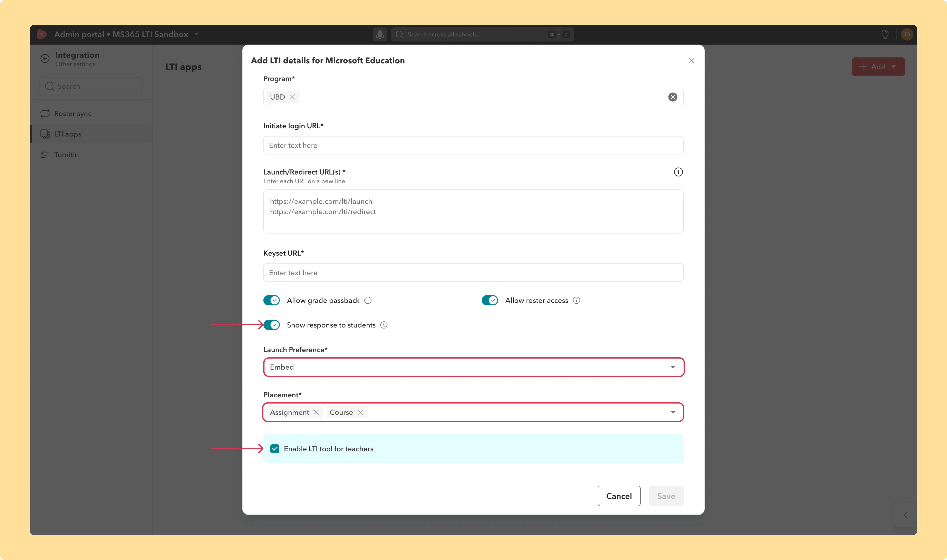Uncheck Enable LTI tool for teachers
Screen dimensions: 947x560
coord(275,449)
